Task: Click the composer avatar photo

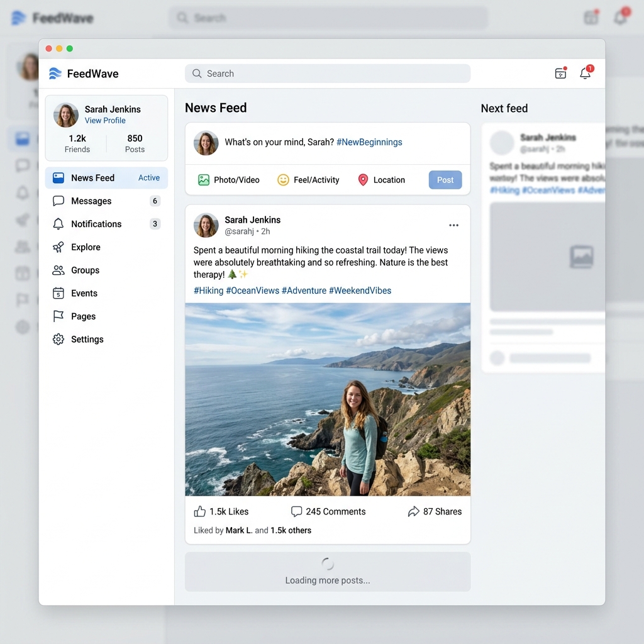Action: coord(206,143)
